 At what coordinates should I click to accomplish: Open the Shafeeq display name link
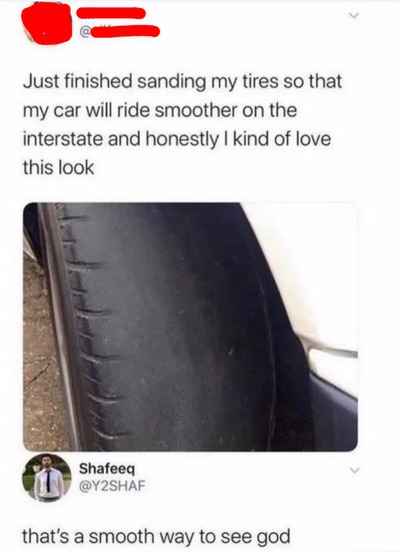107,469
